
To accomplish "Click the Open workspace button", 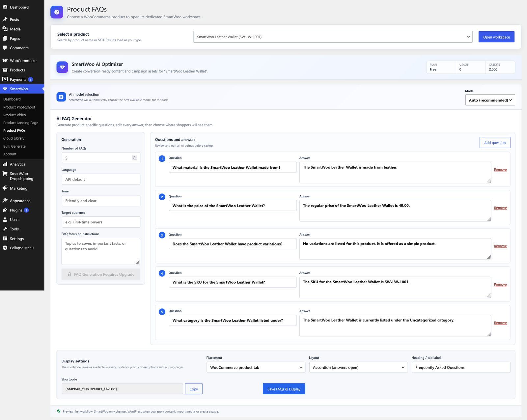I will pyautogui.click(x=496, y=37).
